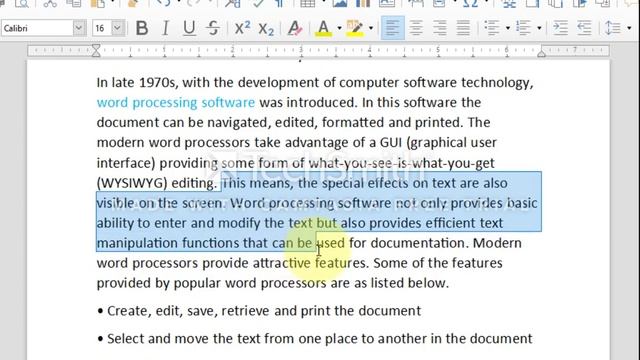Expand the font size dropdown list
Screen dimensions: 640x360
tap(117, 28)
